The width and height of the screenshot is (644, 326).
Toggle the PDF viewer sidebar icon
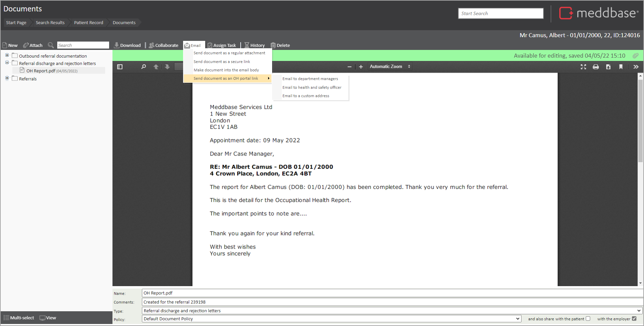tap(120, 67)
